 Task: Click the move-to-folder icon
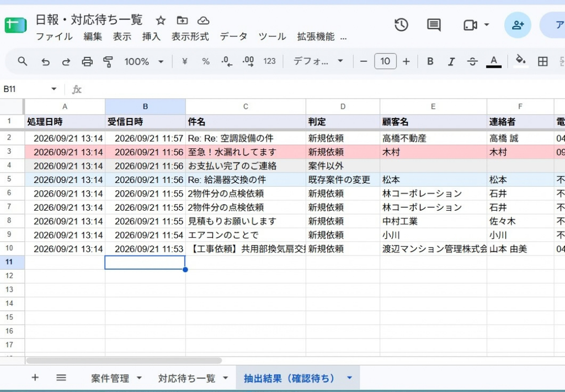coord(182,20)
